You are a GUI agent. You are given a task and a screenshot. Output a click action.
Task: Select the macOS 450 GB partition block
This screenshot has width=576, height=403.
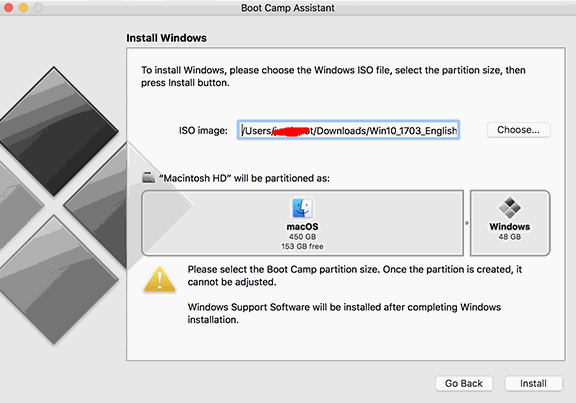pyautogui.click(x=302, y=223)
